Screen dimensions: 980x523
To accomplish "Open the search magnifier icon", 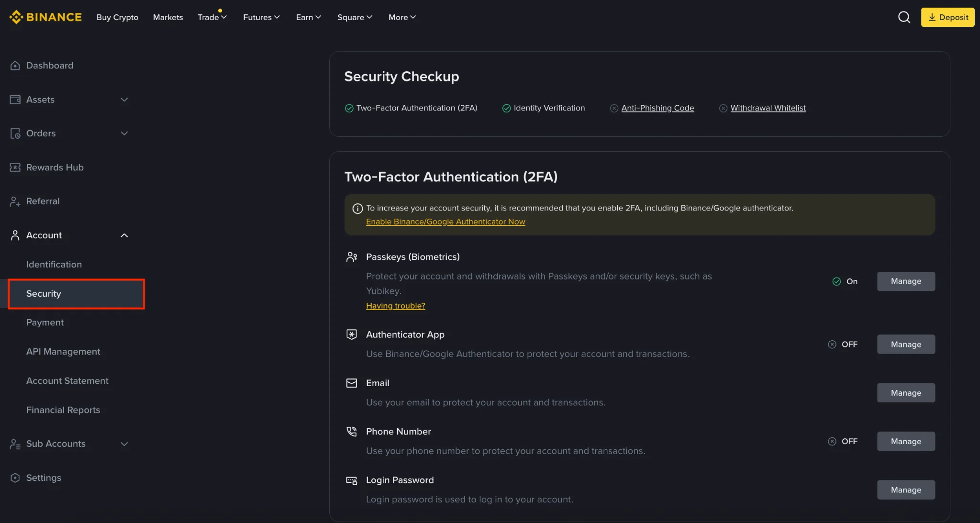I will pyautogui.click(x=904, y=17).
